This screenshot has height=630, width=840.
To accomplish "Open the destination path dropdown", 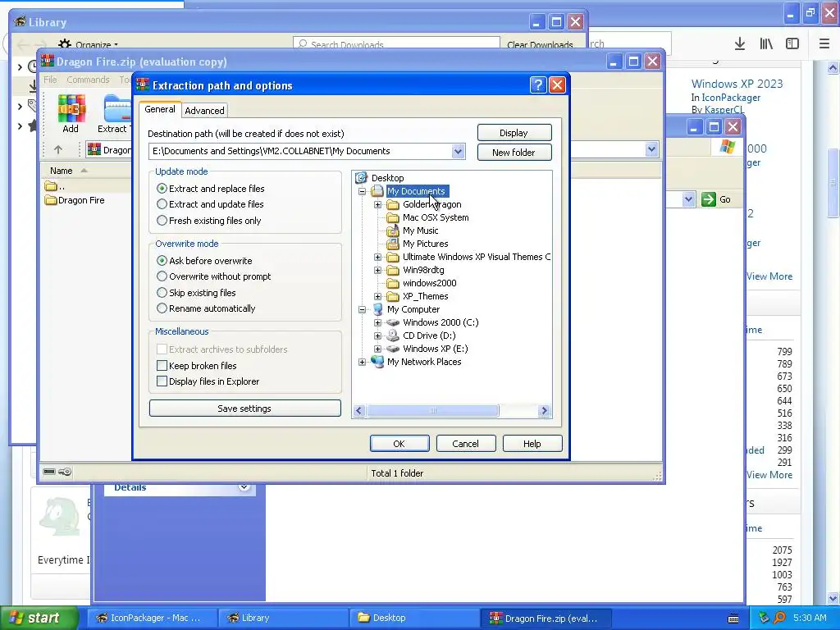I will [x=458, y=152].
